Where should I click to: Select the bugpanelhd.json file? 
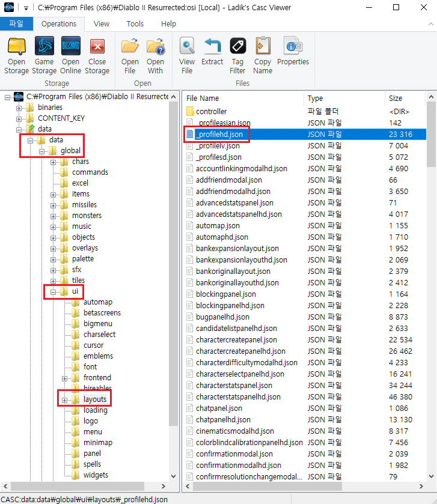coord(222,317)
